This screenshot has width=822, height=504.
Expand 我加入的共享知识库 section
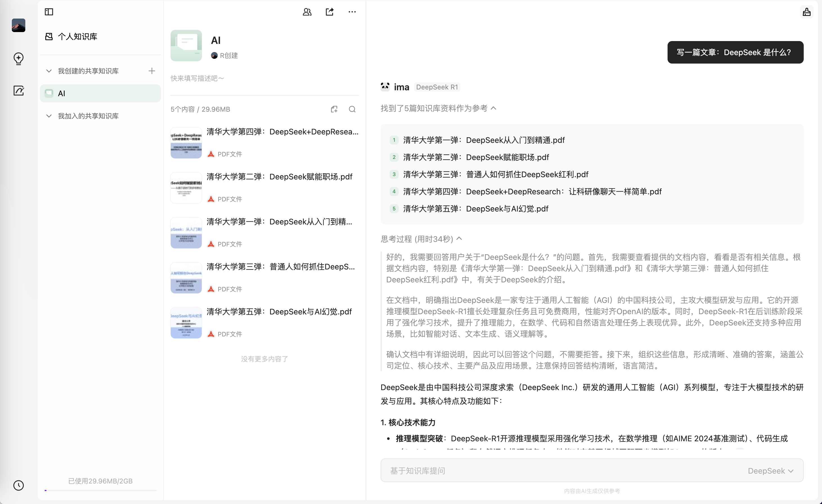pyautogui.click(x=49, y=116)
